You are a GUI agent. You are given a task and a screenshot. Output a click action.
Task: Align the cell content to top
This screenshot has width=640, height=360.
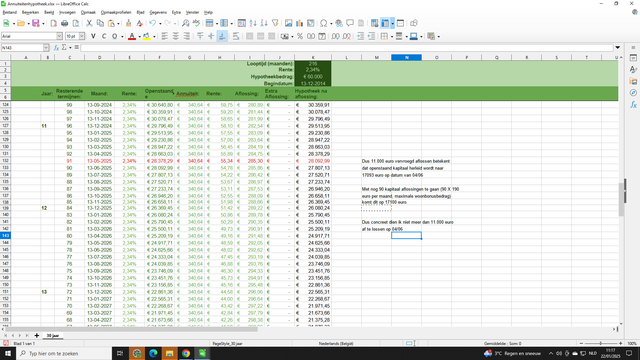tap(200, 36)
